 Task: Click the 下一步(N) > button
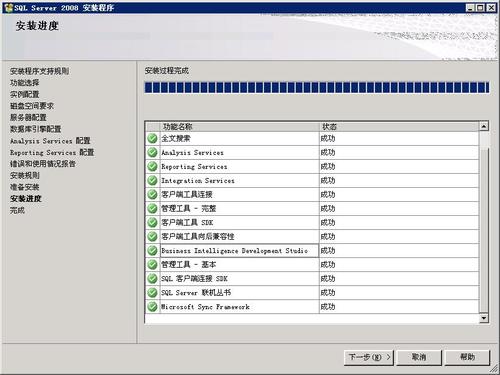point(369,357)
